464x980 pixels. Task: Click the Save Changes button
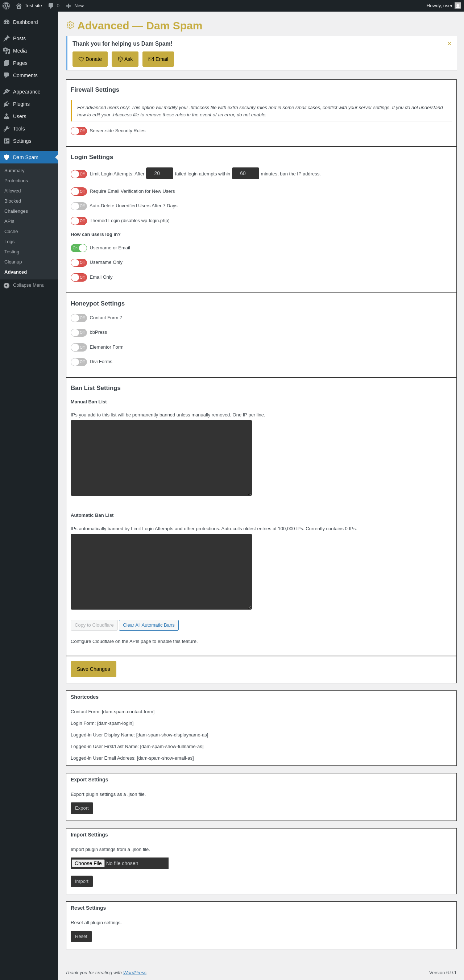tap(94, 669)
